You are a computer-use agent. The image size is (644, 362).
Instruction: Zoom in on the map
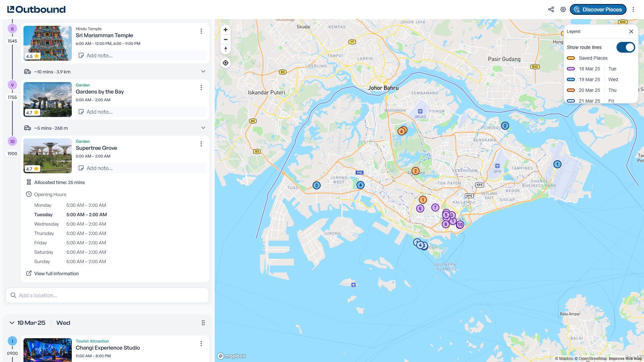[x=226, y=29]
